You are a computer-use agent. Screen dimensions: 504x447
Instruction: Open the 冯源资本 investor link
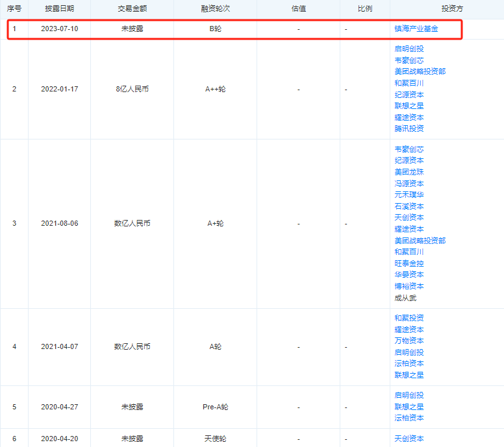(409, 184)
